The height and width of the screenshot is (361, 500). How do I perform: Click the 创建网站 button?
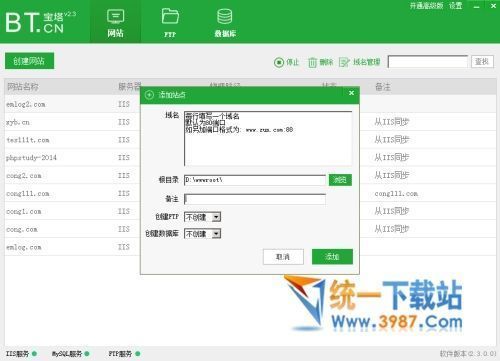[29, 61]
